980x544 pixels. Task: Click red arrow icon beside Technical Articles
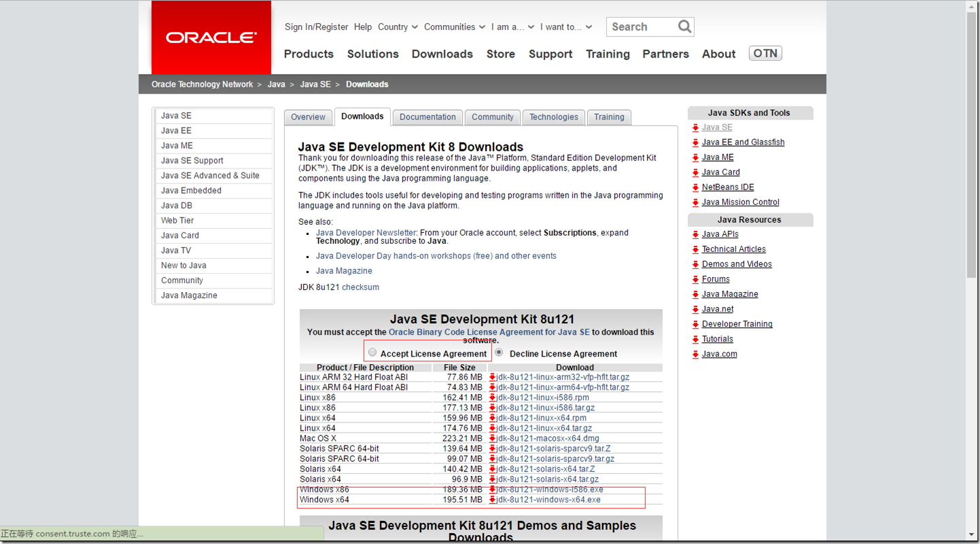coord(695,249)
